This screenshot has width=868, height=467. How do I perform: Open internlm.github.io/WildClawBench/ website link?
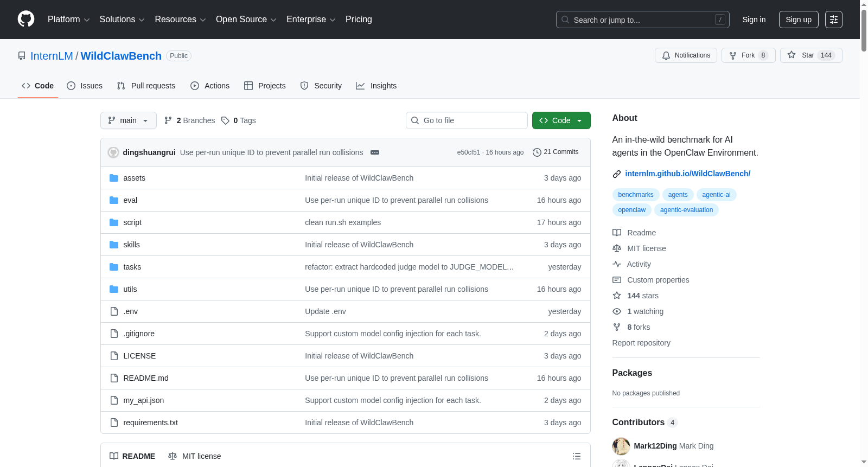click(x=687, y=174)
